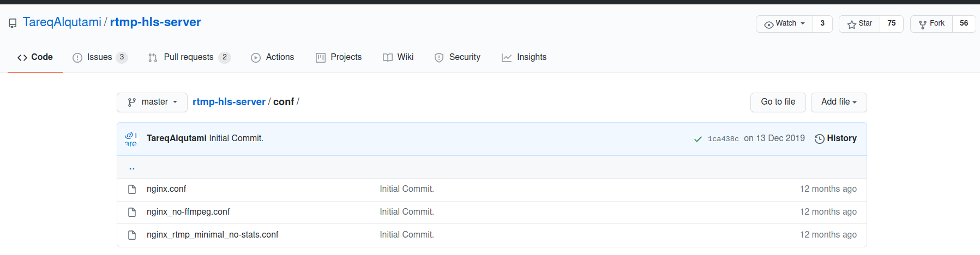This screenshot has width=980, height=255.
Task: Click "12 months ago" in nginx_no-ffmpeg.conf row
Action: tap(828, 212)
